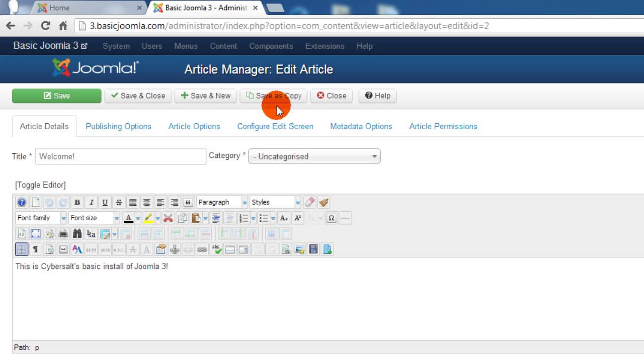
Task: Switch to Publishing Options tab
Action: click(118, 126)
